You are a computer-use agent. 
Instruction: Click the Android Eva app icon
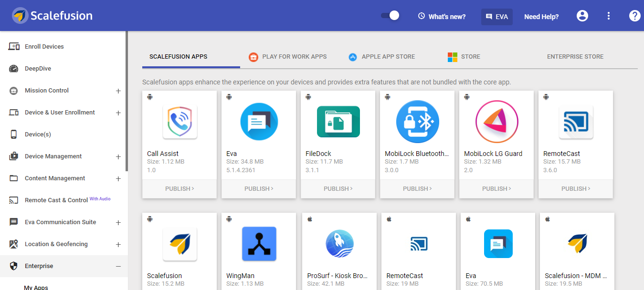pyautogui.click(x=259, y=122)
